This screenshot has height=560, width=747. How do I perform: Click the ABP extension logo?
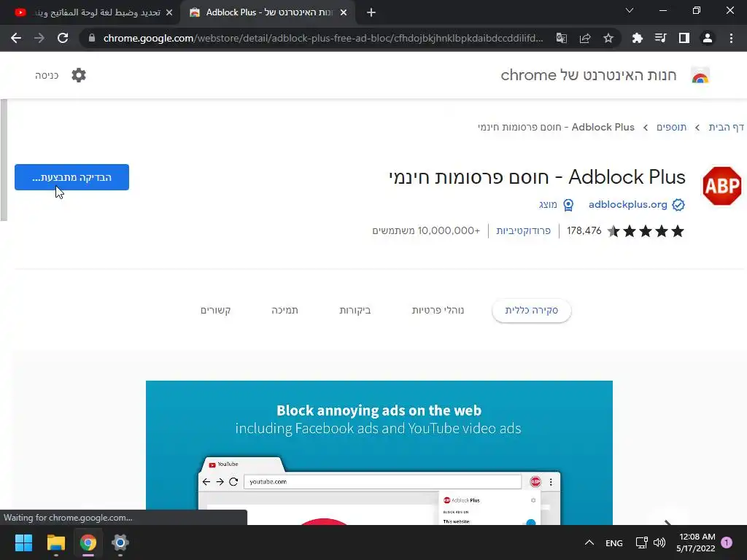(x=721, y=186)
